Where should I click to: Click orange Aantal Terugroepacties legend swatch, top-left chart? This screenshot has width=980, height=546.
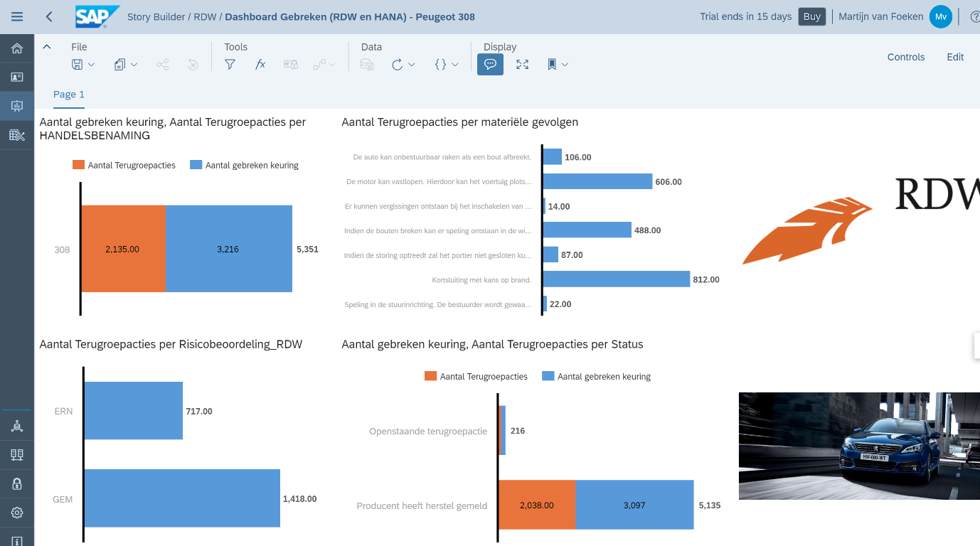tap(78, 165)
